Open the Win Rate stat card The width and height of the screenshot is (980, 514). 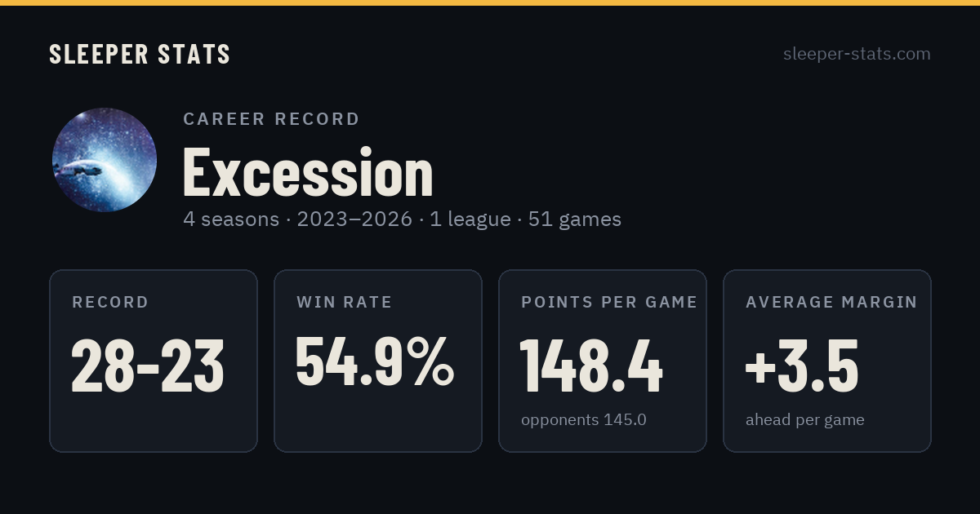(x=378, y=361)
